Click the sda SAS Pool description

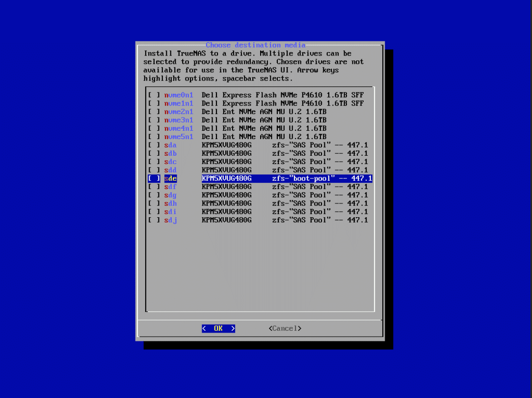[285, 145]
